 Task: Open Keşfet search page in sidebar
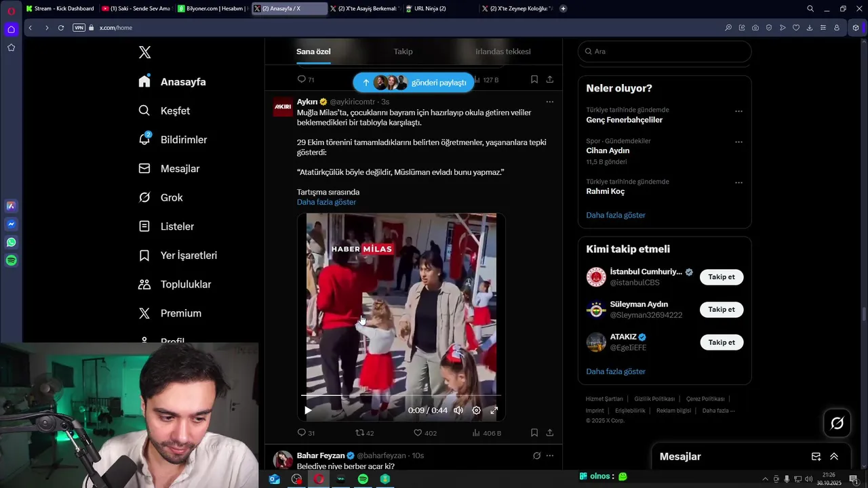tap(164, 110)
